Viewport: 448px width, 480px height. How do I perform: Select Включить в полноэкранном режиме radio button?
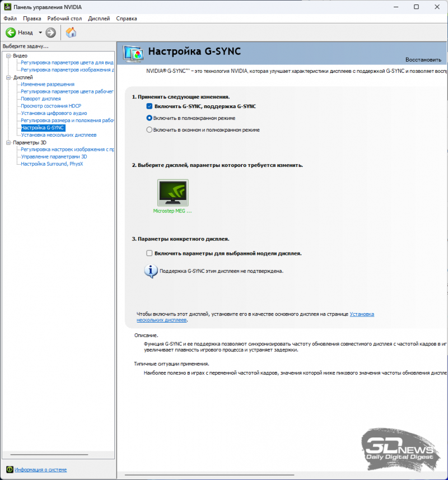pos(150,118)
